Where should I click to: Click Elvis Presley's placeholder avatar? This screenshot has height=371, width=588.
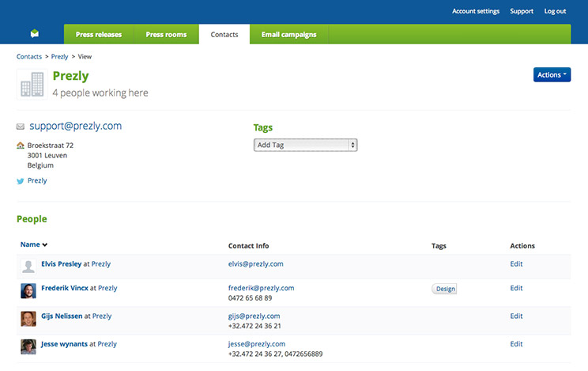tap(28, 267)
